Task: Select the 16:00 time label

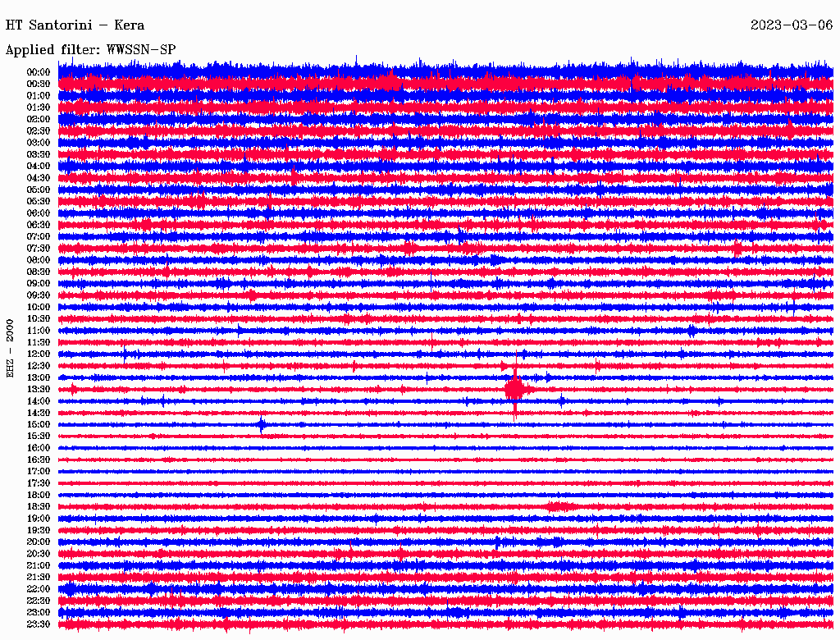Action: click(x=39, y=448)
